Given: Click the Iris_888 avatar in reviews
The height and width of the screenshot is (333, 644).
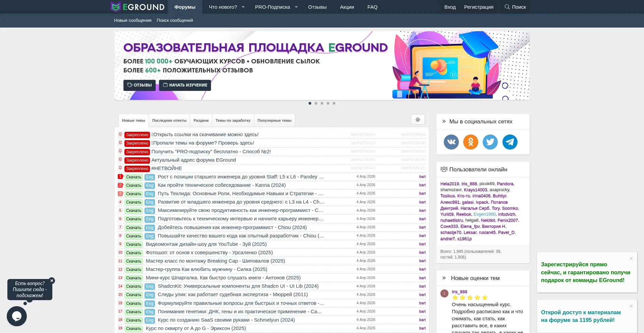Looking at the screenshot, I should point(444,293).
